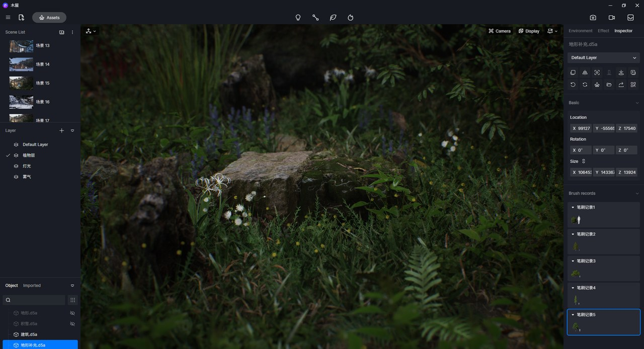Click the QR code icon
The width and height of the screenshot is (644, 349).
(633, 85)
